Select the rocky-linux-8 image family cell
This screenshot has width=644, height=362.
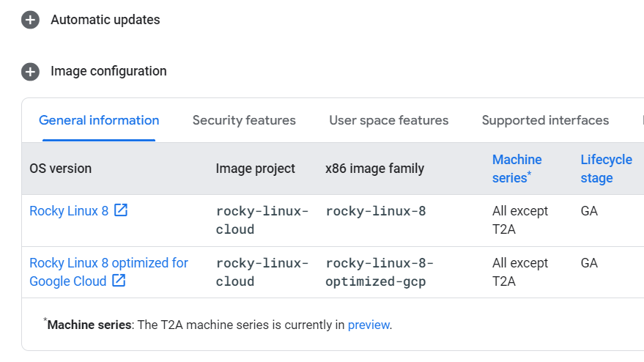[376, 211]
